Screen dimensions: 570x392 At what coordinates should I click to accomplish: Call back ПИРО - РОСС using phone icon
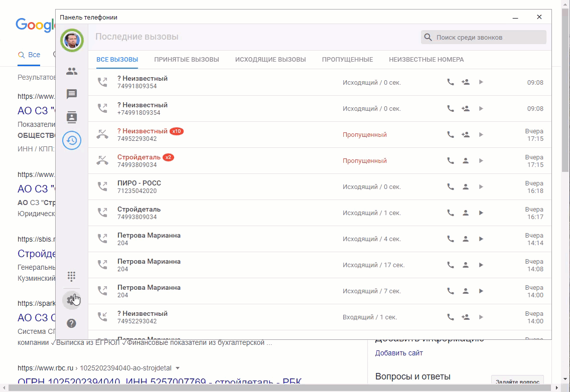451,187
